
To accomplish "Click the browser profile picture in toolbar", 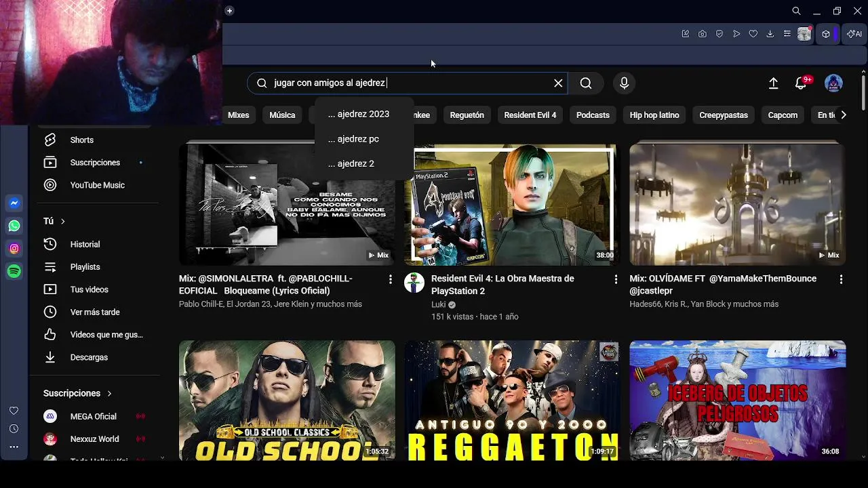I will (804, 34).
